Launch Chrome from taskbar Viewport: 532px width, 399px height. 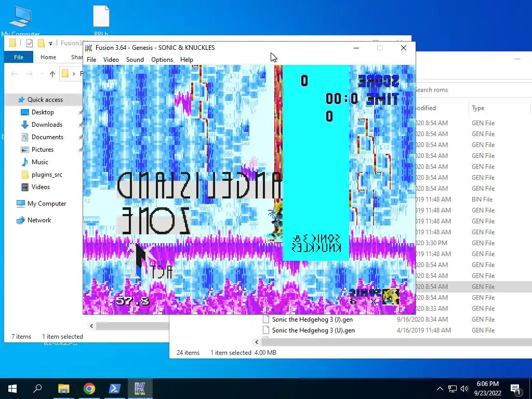click(89, 389)
